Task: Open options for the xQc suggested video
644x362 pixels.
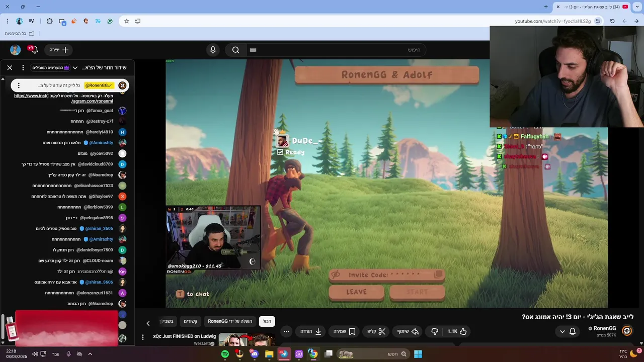Action: point(143,337)
